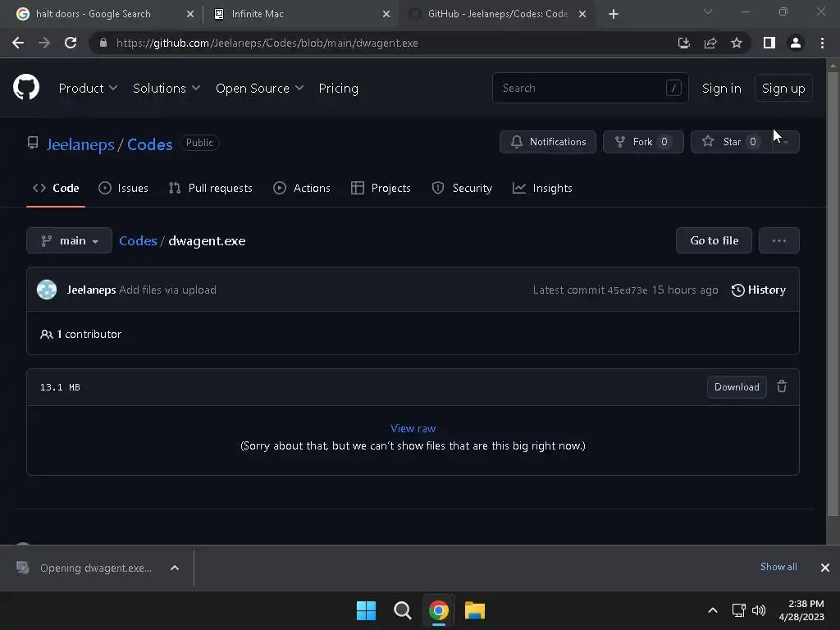Download the dwagent.exe file

pyautogui.click(x=737, y=387)
